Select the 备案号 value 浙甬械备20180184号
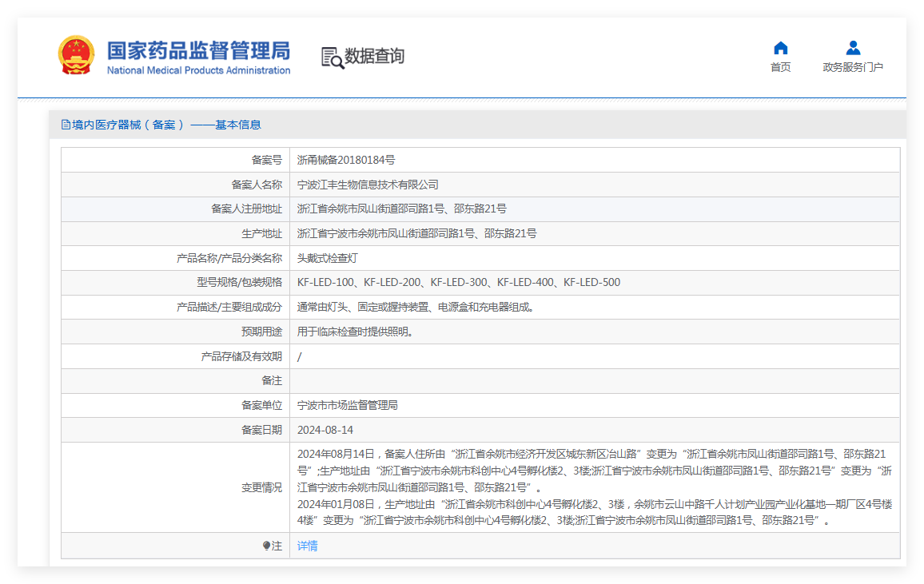Image resolution: width=924 pixels, height=584 pixels. pos(346,160)
